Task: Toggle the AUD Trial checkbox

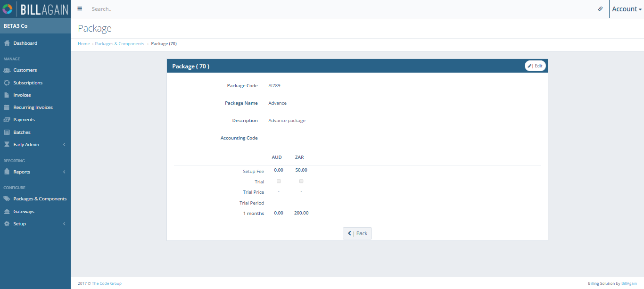Action: click(x=279, y=181)
